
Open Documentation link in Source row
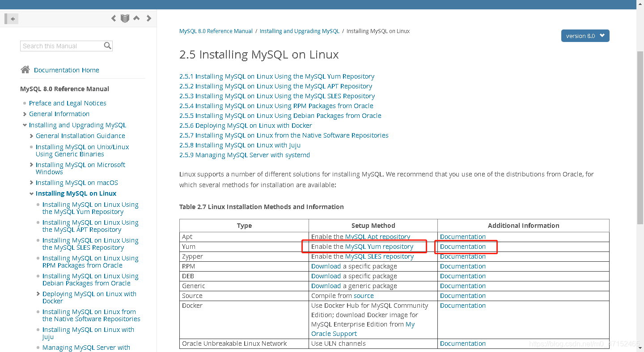pyautogui.click(x=463, y=296)
